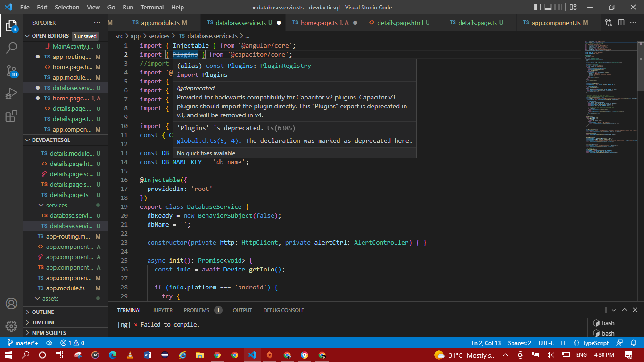The image size is (644, 362).
Task: Open the Extensions view
Action: point(11,116)
